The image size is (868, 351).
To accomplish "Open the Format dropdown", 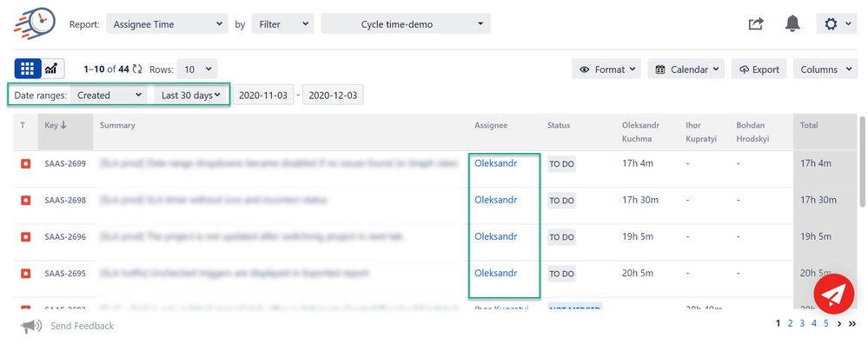I will [x=606, y=70].
